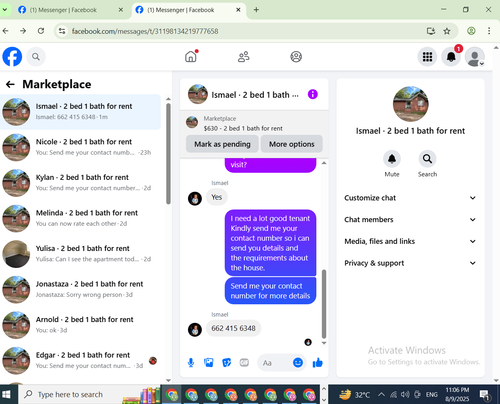Expand Media, files and links section

tap(410, 241)
